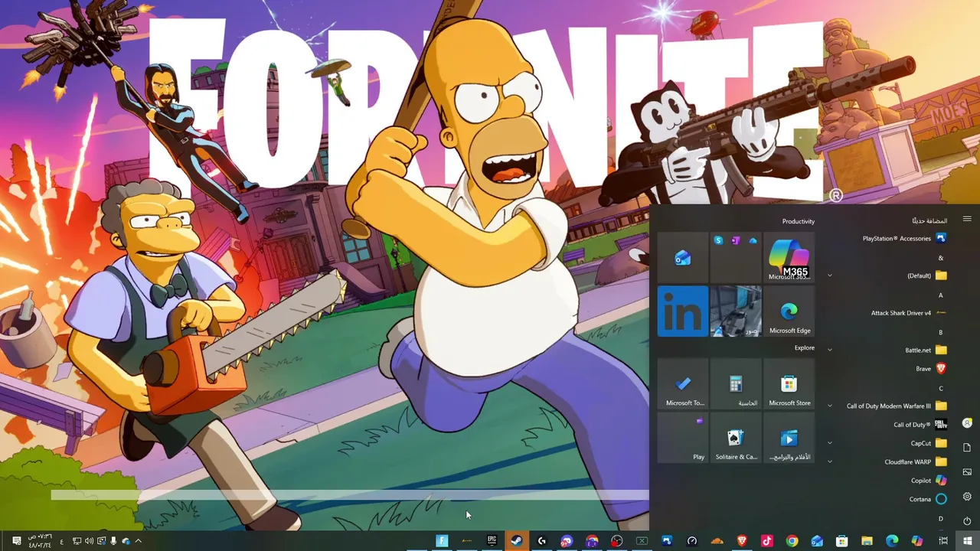Open the Outlook tile in Productivity group
This screenshot has height=551, width=980.
pyautogui.click(x=683, y=258)
